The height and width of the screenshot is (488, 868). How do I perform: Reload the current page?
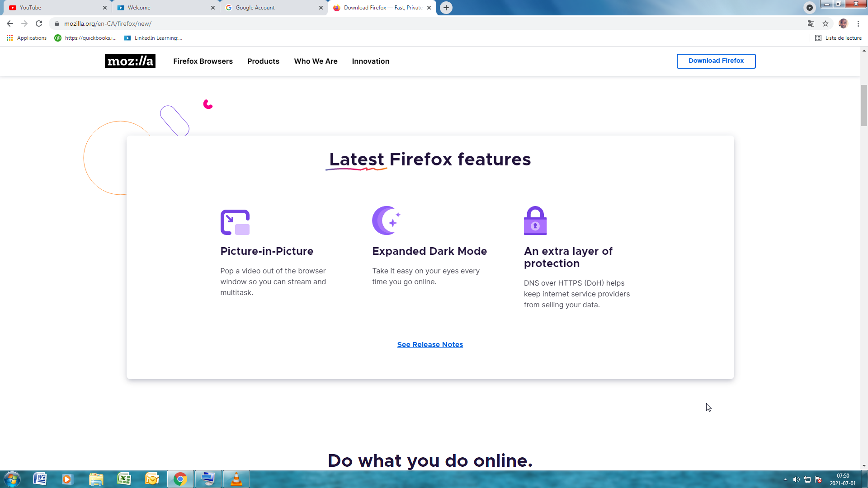(x=39, y=23)
